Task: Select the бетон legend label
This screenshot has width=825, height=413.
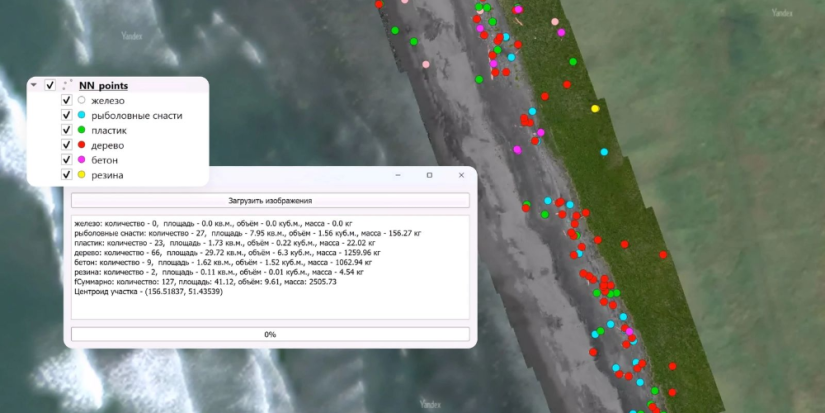Action: (104, 160)
